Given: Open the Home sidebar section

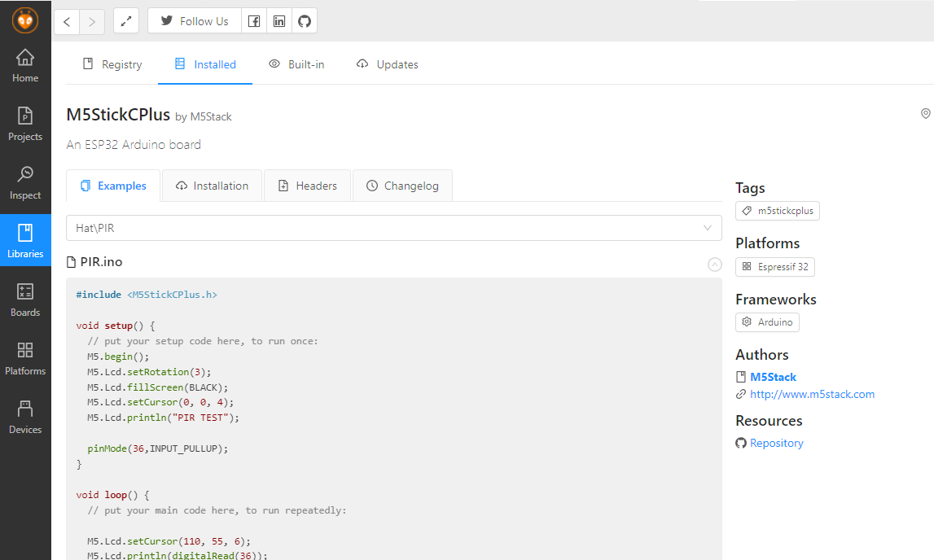Looking at the screenshot, I should 25,66.
